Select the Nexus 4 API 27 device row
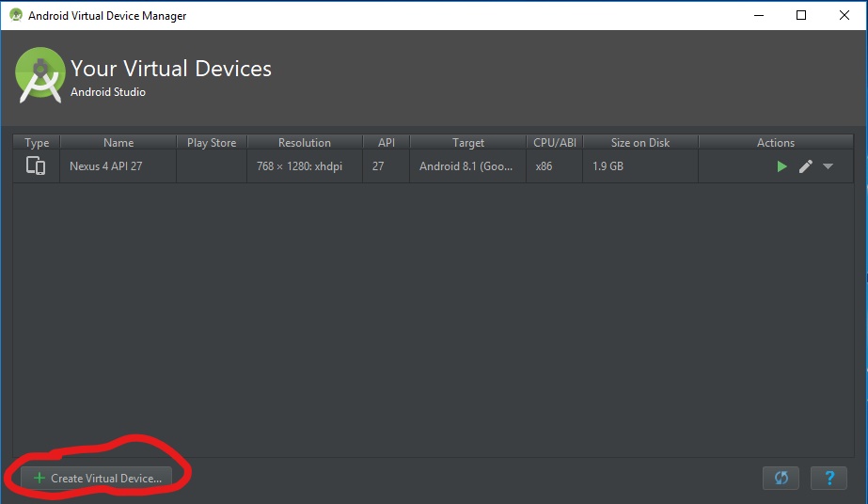The height and width of the screenshot is (504, 868). point(109,166)
